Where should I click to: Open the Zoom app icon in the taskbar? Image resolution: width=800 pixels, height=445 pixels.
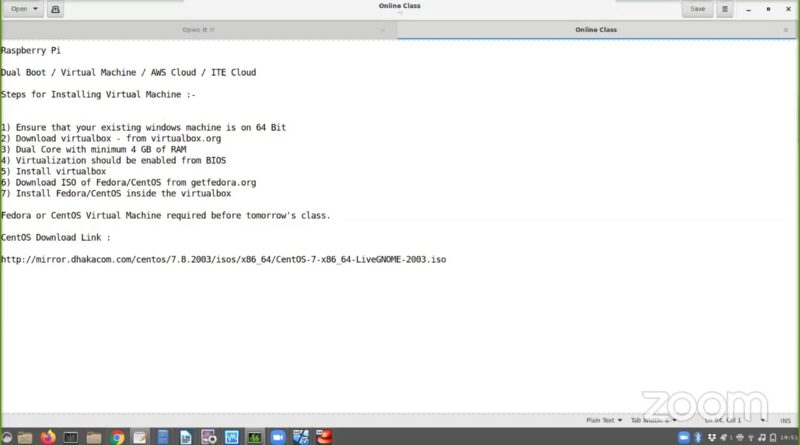pos(278,437)
